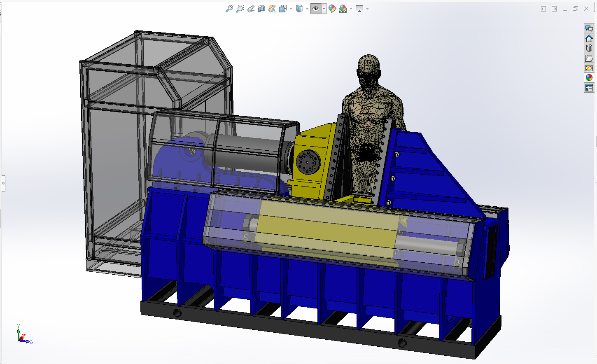The image size is (597, 364).
Task: Toggle the Hide/Show Items eye button
Action: 316,9
